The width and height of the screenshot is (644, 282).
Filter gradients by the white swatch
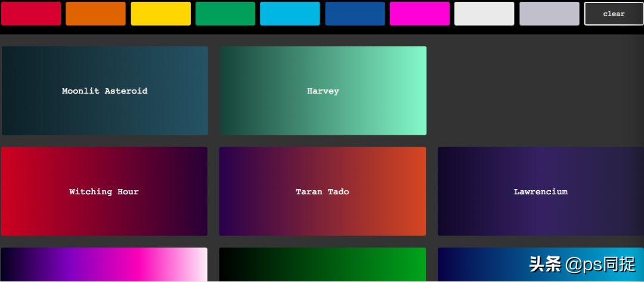pos(484,14)
